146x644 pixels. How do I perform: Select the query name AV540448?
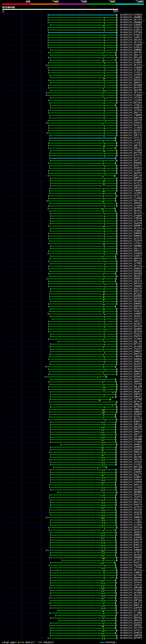[8, 7]
